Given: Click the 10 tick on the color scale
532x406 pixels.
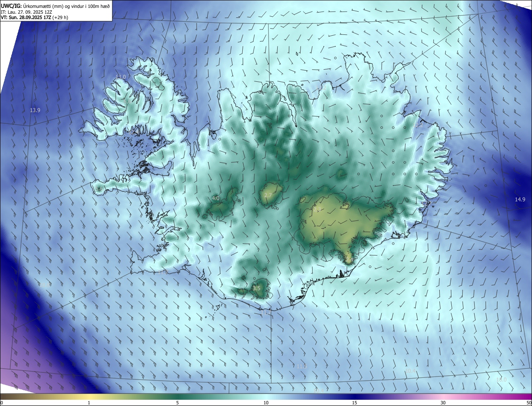Looking at the screenshot, I should click(x=266, y=403).
